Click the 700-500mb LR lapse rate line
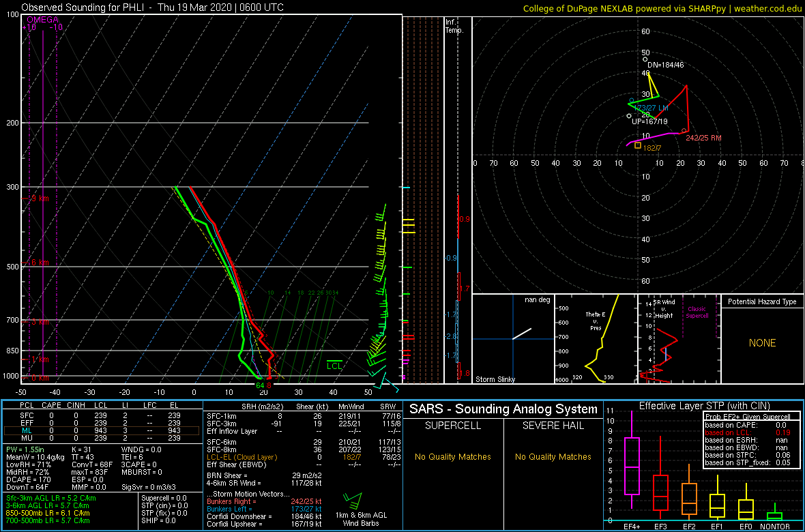This screenshot has width=805, height=532. tap(48, 520)
